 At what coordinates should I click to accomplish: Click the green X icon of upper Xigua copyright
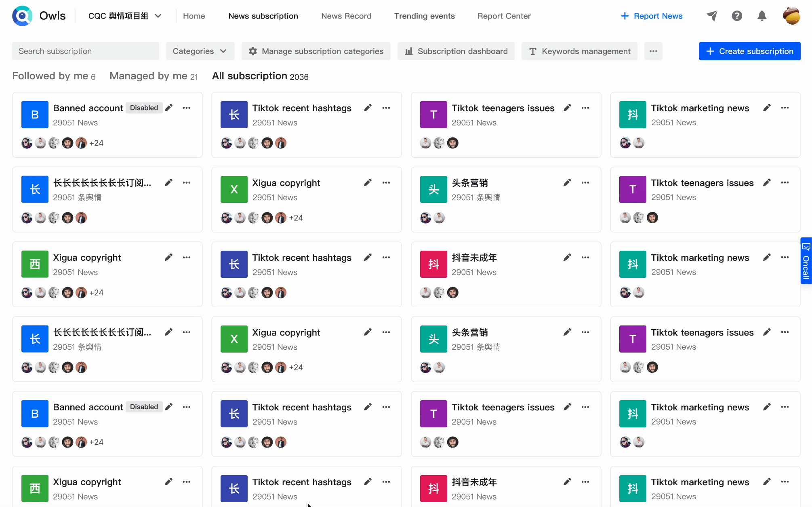pyautogui.click(x=234, y=189)
